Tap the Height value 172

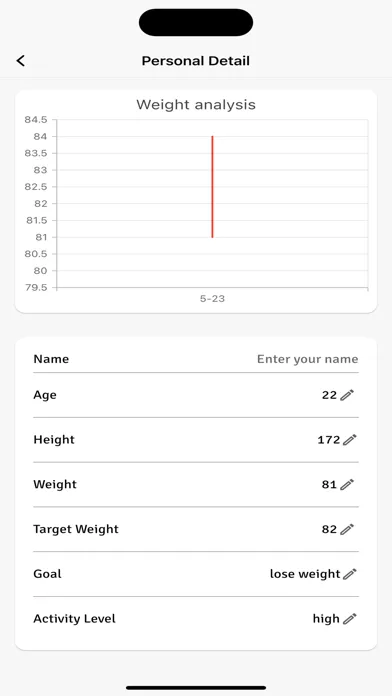[329, 440]
